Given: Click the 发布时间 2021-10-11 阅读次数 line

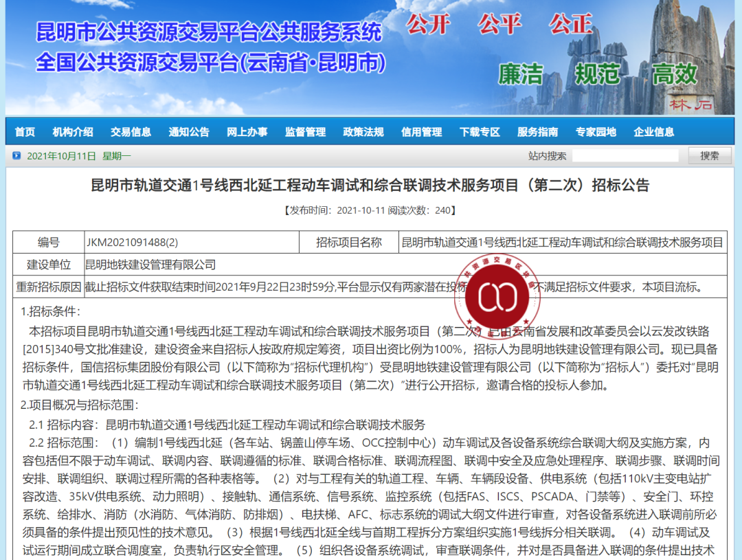Looking at the screenshot, I should (370, 210).
